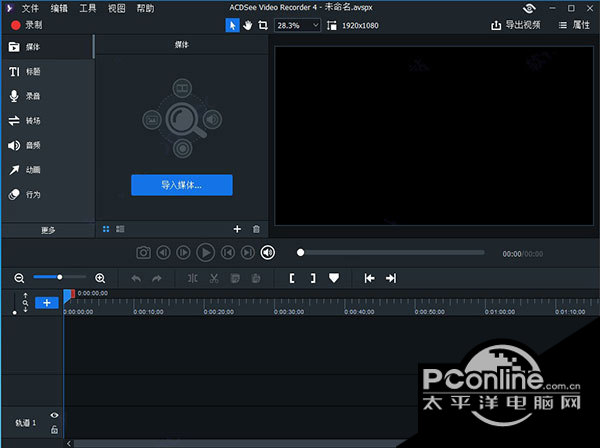Select the crop tool

[x=262, y=24]
